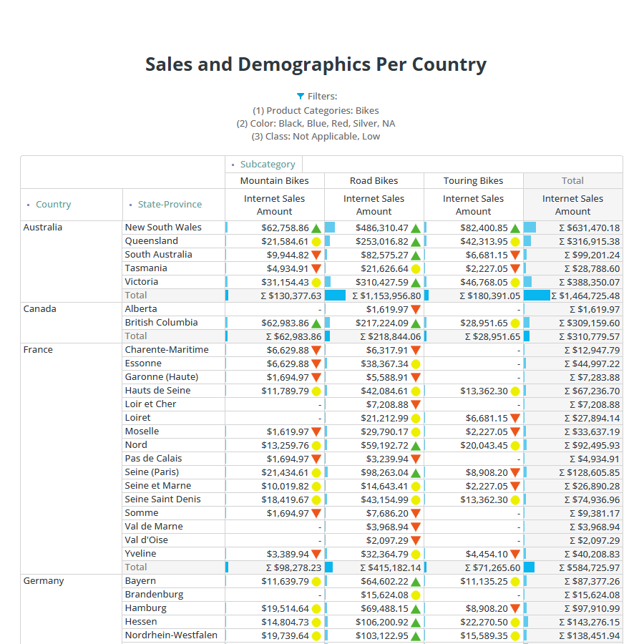Image resolution: width=644 pixels, height=644 pixels.
Task: Expand the State-Province field square marker
Action: [x=131, y=205]
